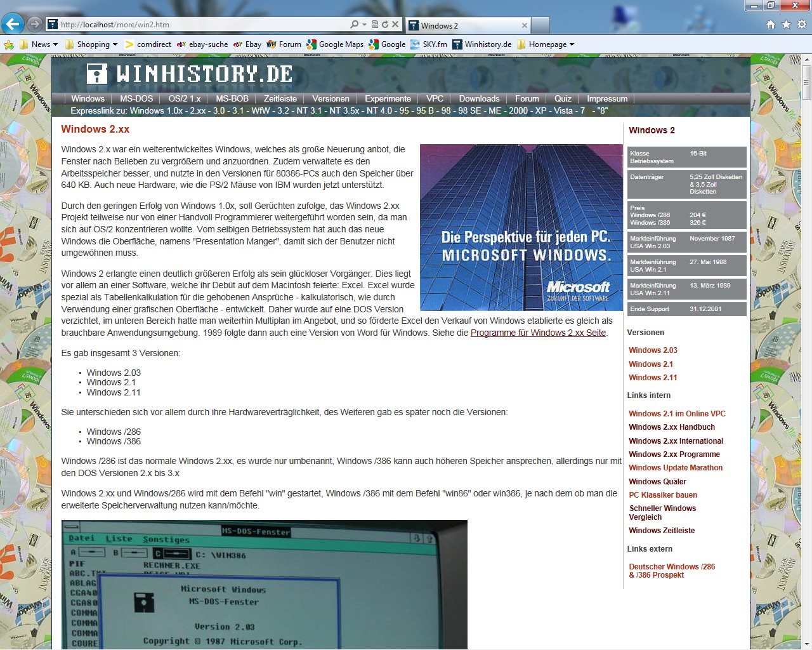
Task: Click the Compatibility View icon in address bar
Action: (375, 25)
